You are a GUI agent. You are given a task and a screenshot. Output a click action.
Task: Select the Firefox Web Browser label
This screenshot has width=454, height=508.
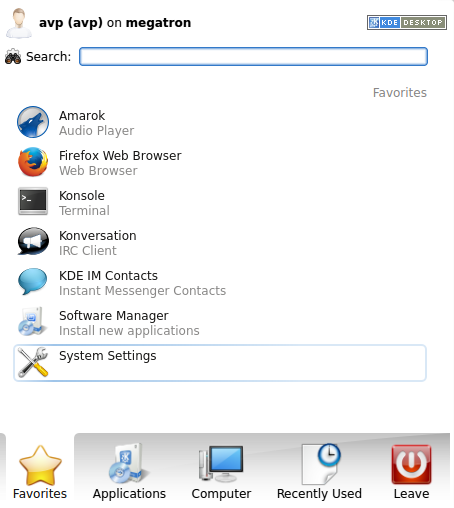[x=120, y=156]
